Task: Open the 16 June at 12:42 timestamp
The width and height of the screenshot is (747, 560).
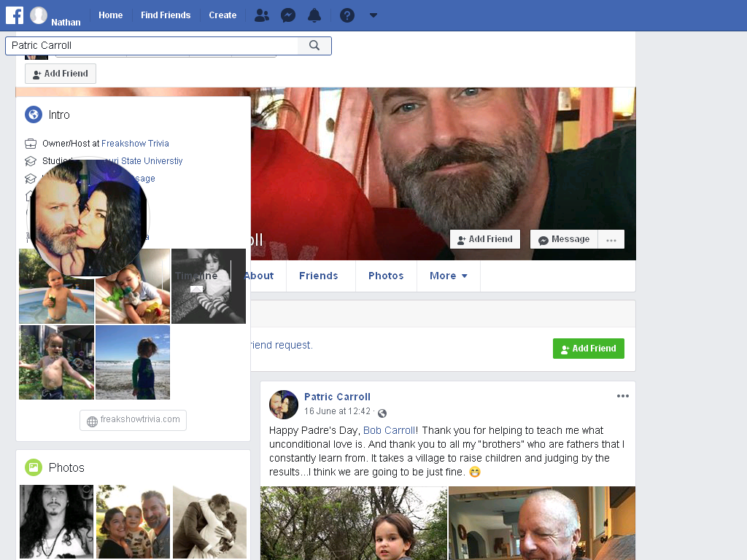Action: tap(337, 411)
